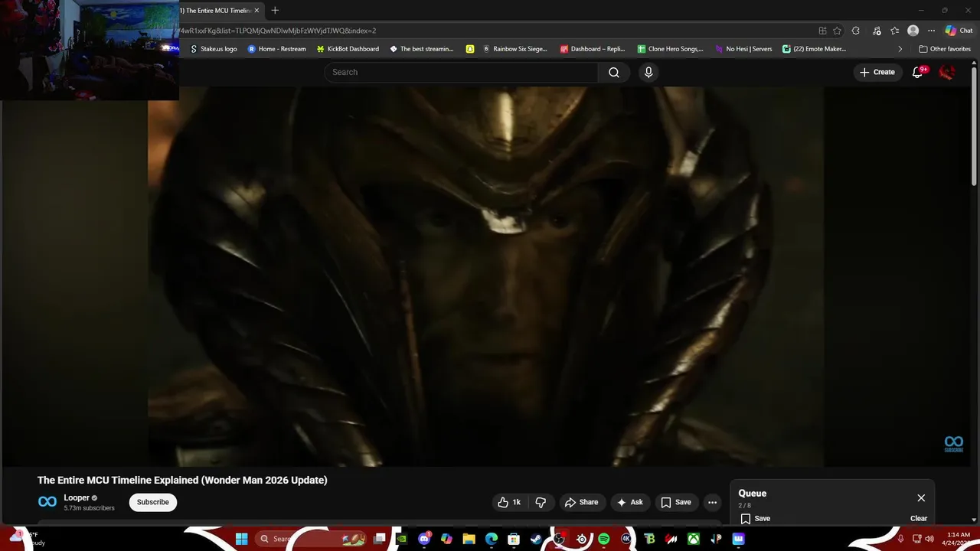Open more actions ellipsis under video

click(712, 502)
